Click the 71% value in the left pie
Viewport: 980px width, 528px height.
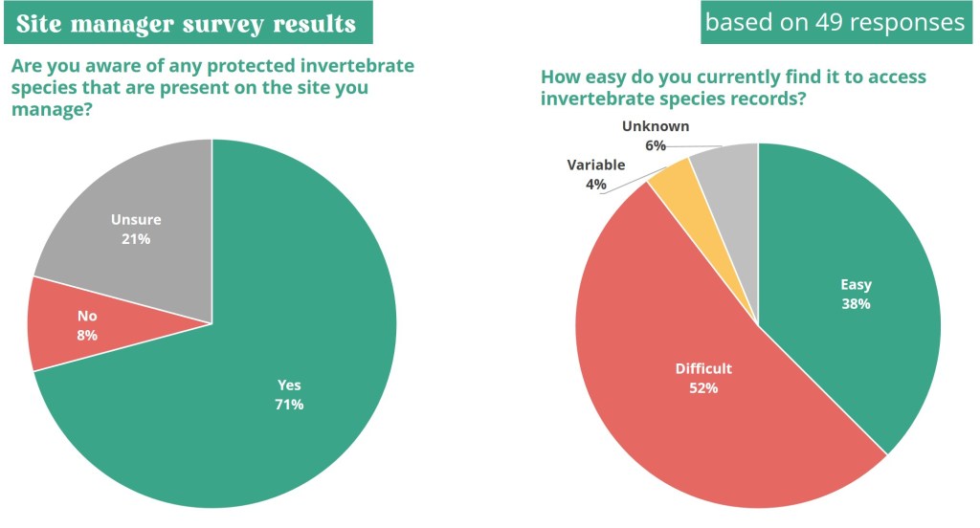[290, 405]
